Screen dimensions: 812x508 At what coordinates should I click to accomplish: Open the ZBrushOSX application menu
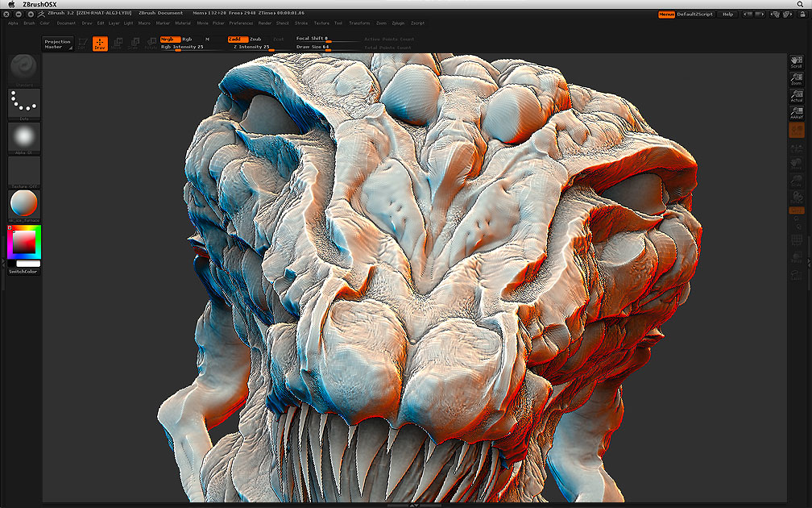[x=39, y=4]
